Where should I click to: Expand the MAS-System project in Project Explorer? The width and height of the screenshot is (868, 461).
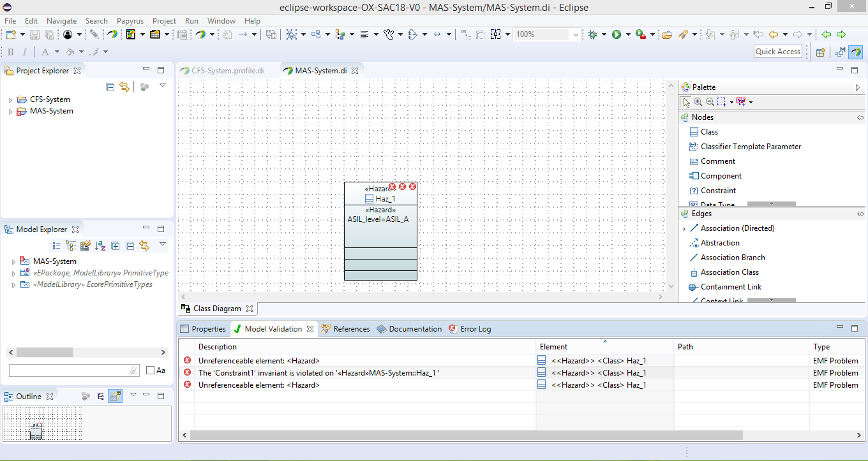(x=10, y=112)
